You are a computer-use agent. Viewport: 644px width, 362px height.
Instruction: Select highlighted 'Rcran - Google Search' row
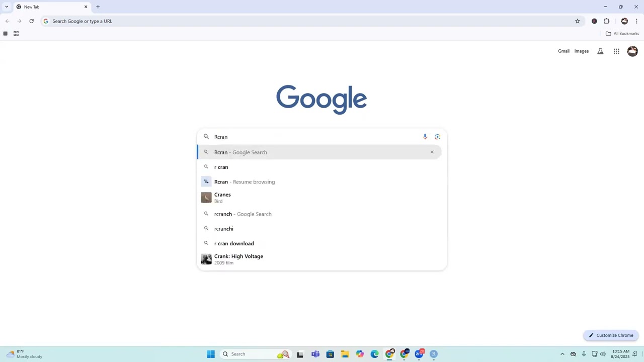pos(319,152)
